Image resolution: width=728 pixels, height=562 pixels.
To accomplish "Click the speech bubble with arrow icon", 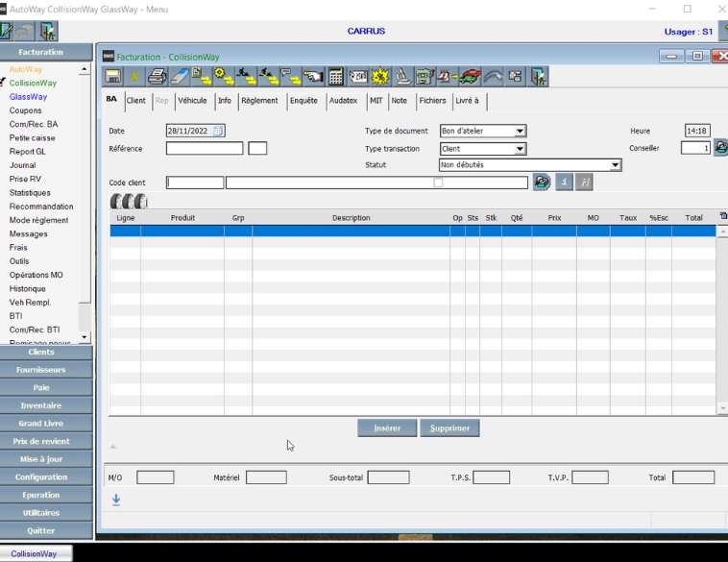I will coord(291,76).
